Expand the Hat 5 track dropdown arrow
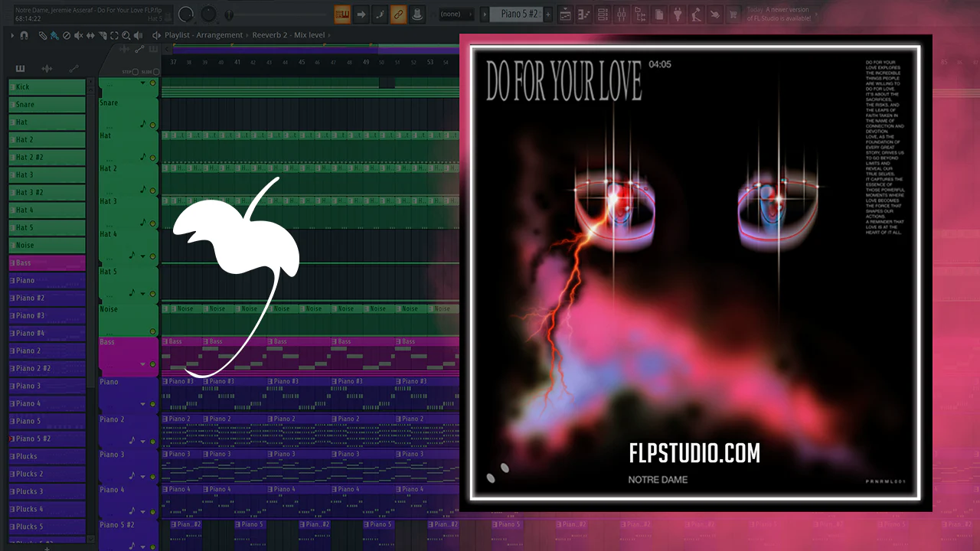Viewport: 980px width, 551px height. pyautogui.click(x=142, y=293)
